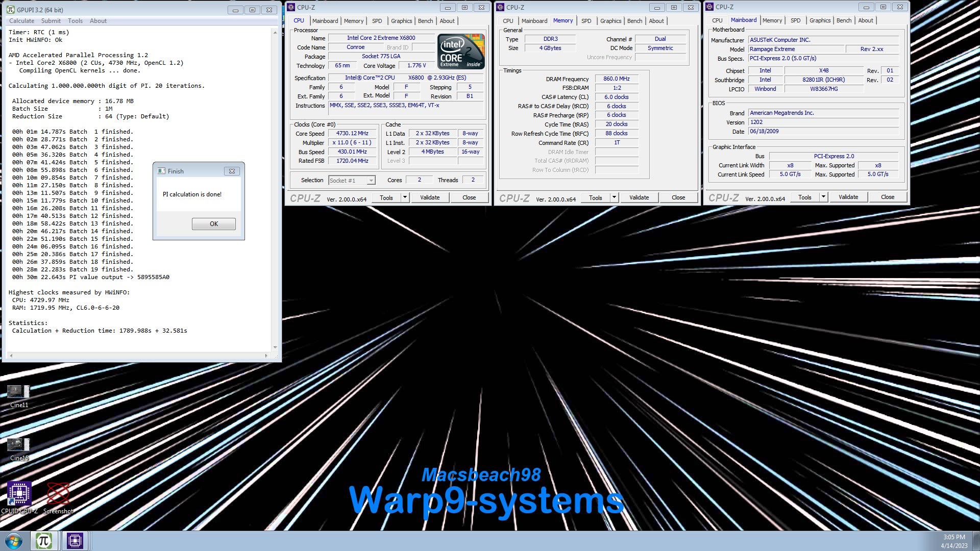
Task: Open Cine15 desktop shortcut
Action: (x=19, y=449)
